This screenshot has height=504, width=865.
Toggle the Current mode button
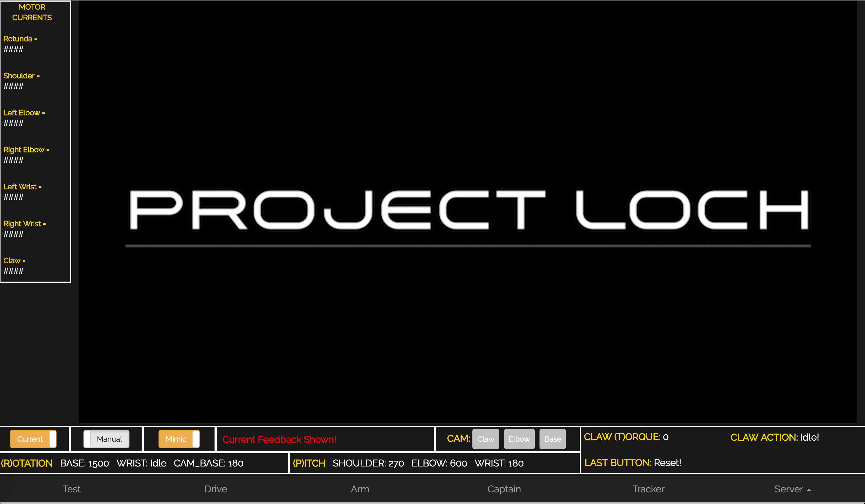[33, 438]
